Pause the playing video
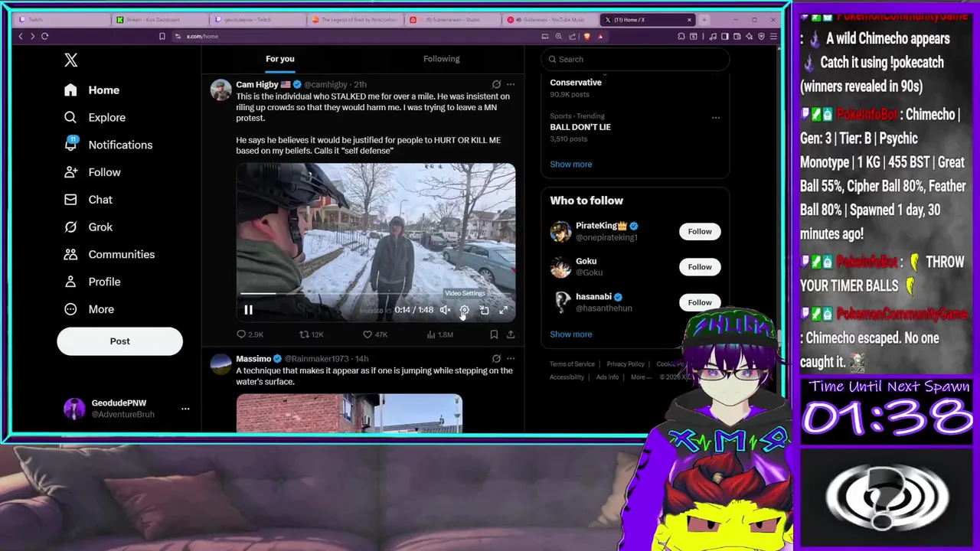980x551 pixels. click(x=248, y=310)
